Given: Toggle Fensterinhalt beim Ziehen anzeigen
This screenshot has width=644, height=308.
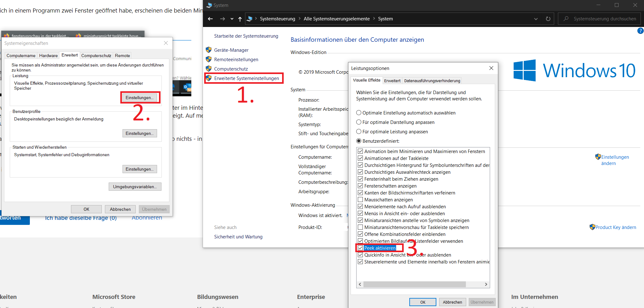Looking at the screenshot, I should click(x=360, y=179).
